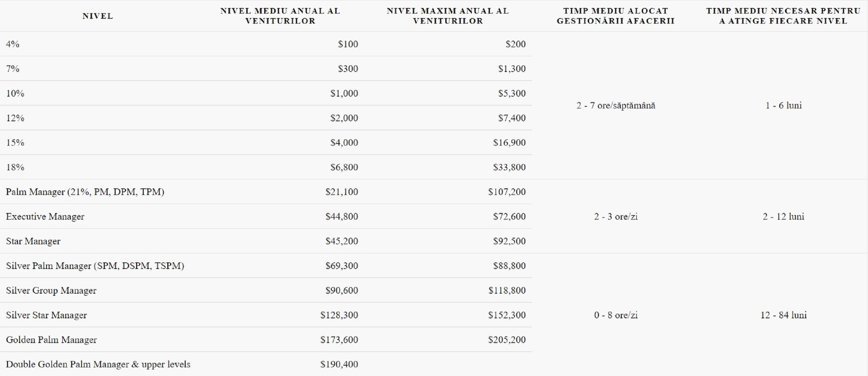
Task: Select the Silver Star Manager row label
Action: (47, 315)
